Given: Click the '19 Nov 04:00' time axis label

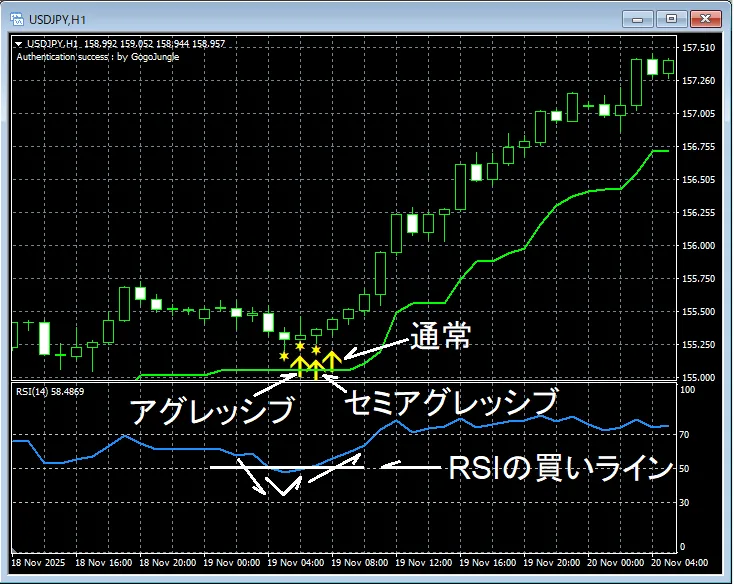Looking at the screenshot, I should 296,562.
